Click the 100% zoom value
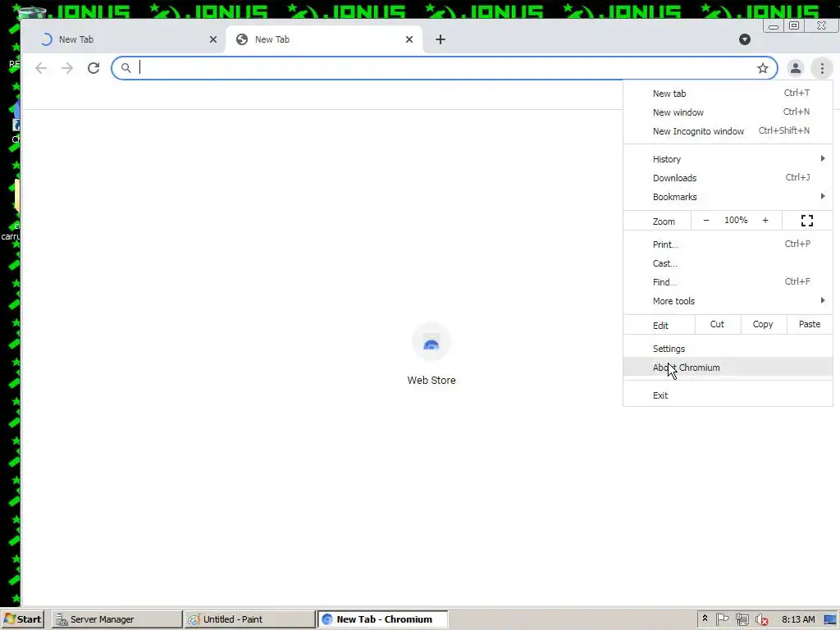The width and height of the screenshot is (840, 630). [x=736, y=220]
